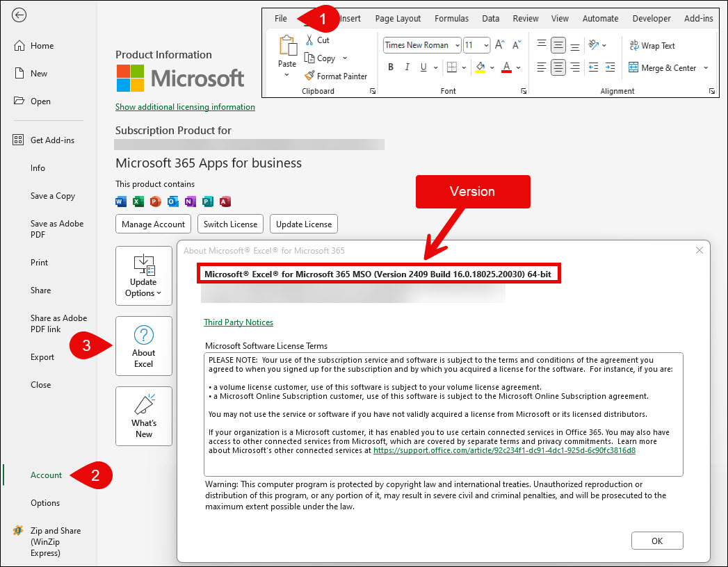Viewport: 728px width, 567px height.
Task: Toggle Wrap Text option
Action: click(x=652, y=46)
